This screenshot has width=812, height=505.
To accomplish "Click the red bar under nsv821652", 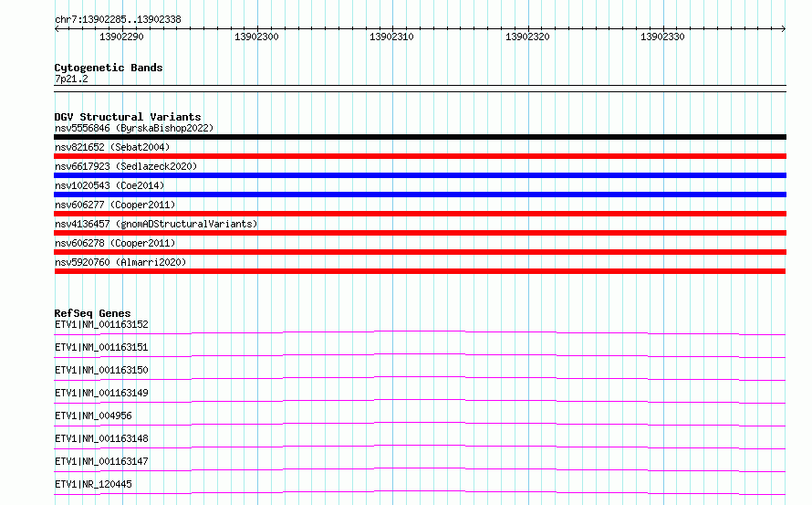I will click(420, 156).
